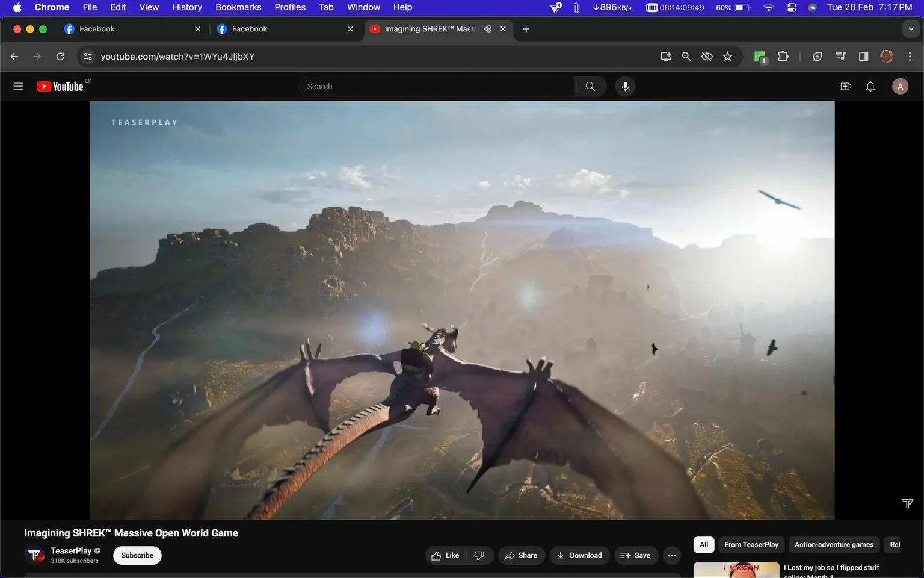Viewport: 924px width, 578px height.
Task: Mute the tab via speaker icon
Action: point(488,29)
